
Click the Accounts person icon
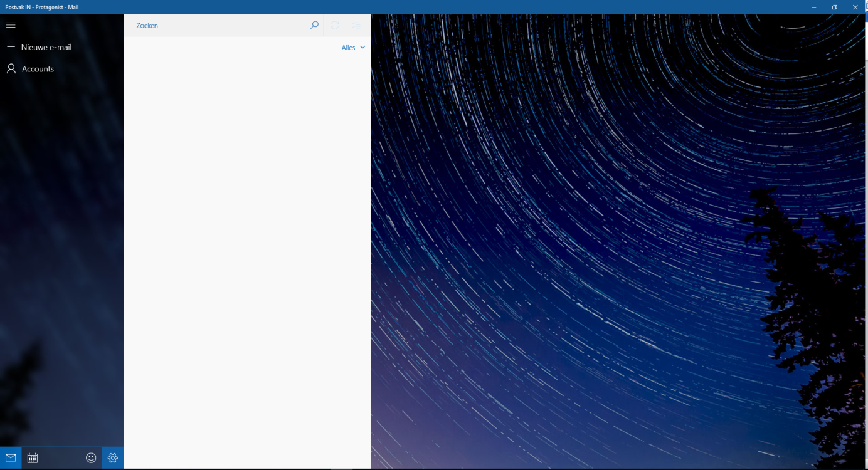(x=11, y=69)
